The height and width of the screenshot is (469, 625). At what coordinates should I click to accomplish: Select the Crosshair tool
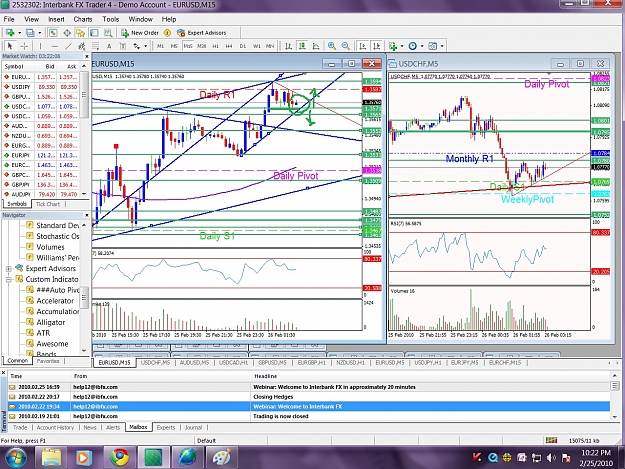[24, 46]
